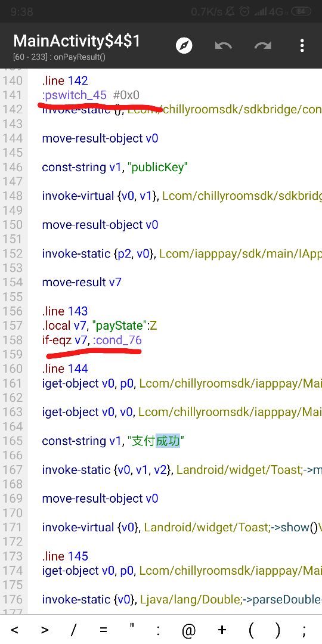Tap move-result v7 line

pos(82,283)
